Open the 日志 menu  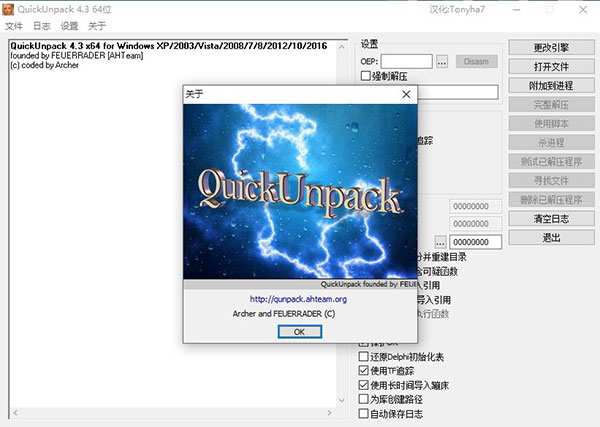pos(41,26)
